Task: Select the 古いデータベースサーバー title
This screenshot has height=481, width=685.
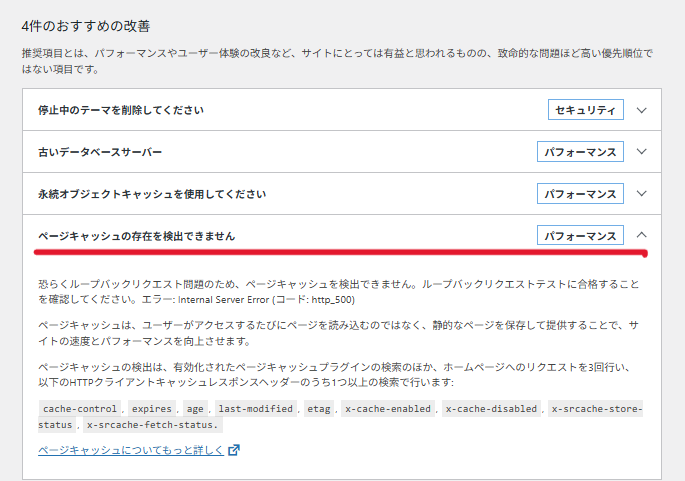Action: (100, 152)
